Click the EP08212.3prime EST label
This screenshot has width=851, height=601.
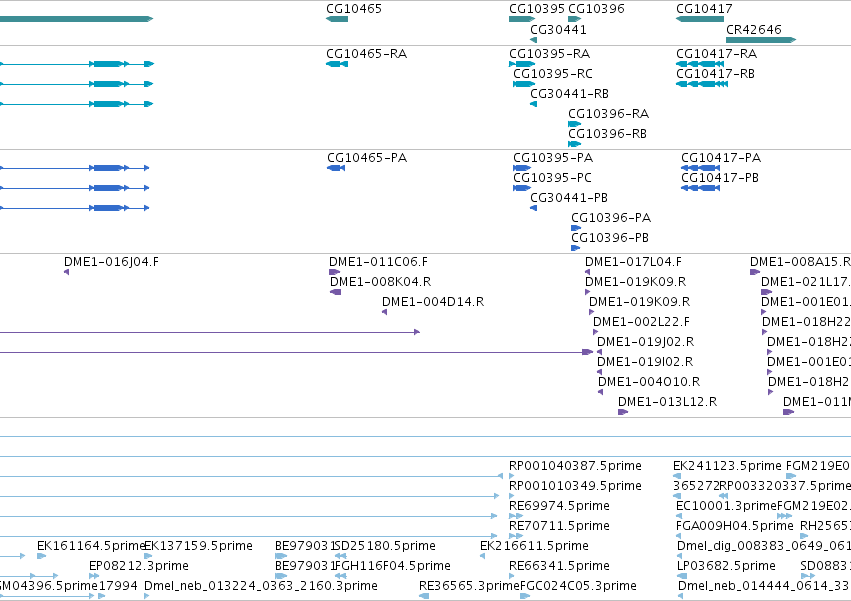[x=139, y=566]
